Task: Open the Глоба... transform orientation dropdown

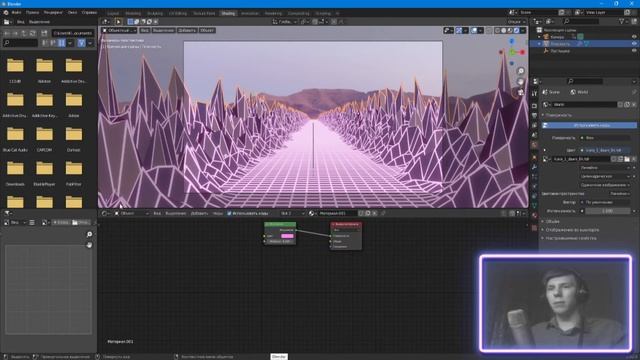Action: point(284,22)
